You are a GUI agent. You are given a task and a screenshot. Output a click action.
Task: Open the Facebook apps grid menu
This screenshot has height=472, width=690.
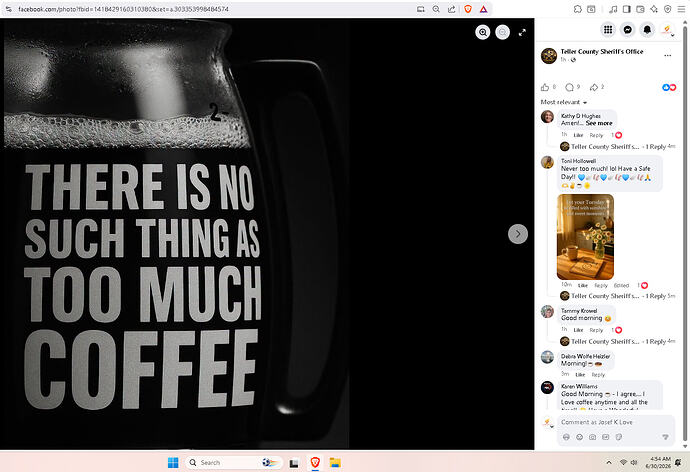click(608, 29)
